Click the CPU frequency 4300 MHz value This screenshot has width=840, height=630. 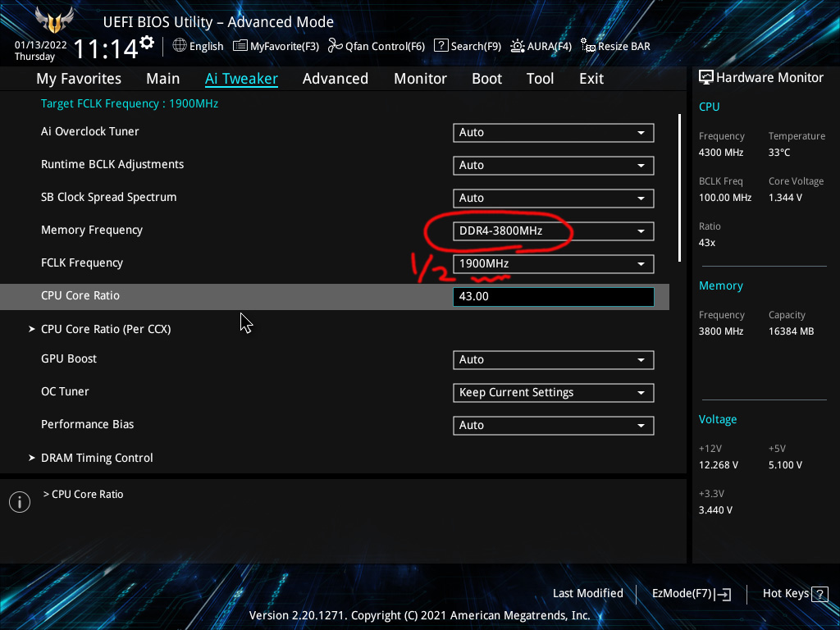coord(721,153)
